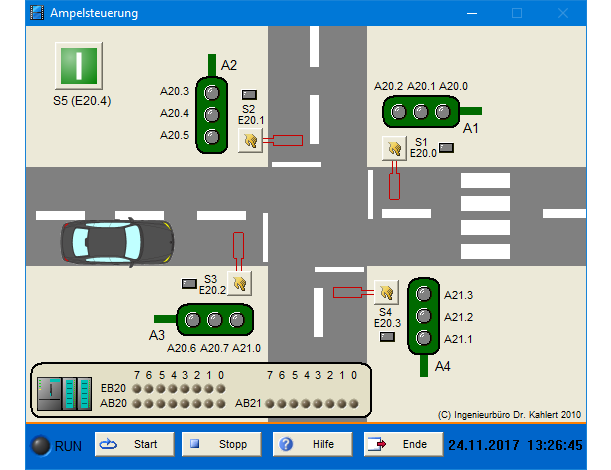Click the A21.0 lamp of light A3
This screenshot has width=611, height=470.
[237, 320]
